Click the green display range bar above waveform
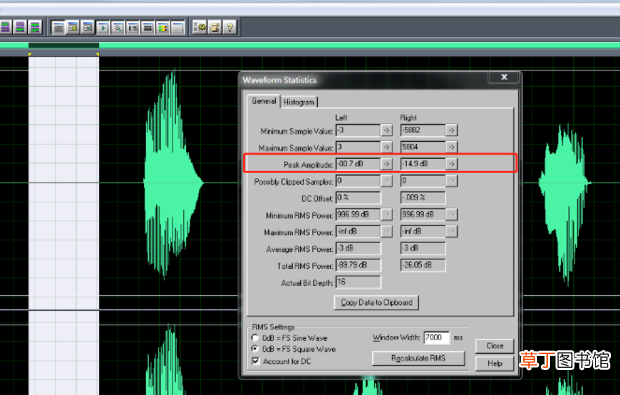The image size is (620, 395). [x=310, y=45]
